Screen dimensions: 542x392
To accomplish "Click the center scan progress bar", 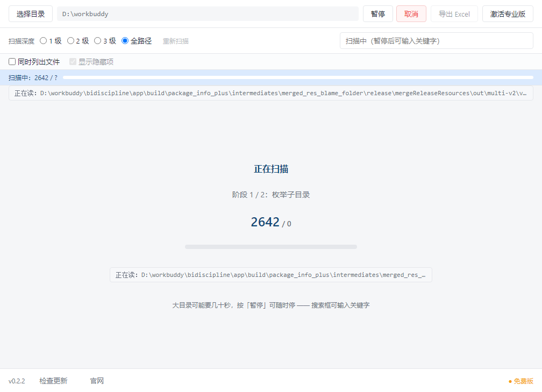I will (271, 247).
